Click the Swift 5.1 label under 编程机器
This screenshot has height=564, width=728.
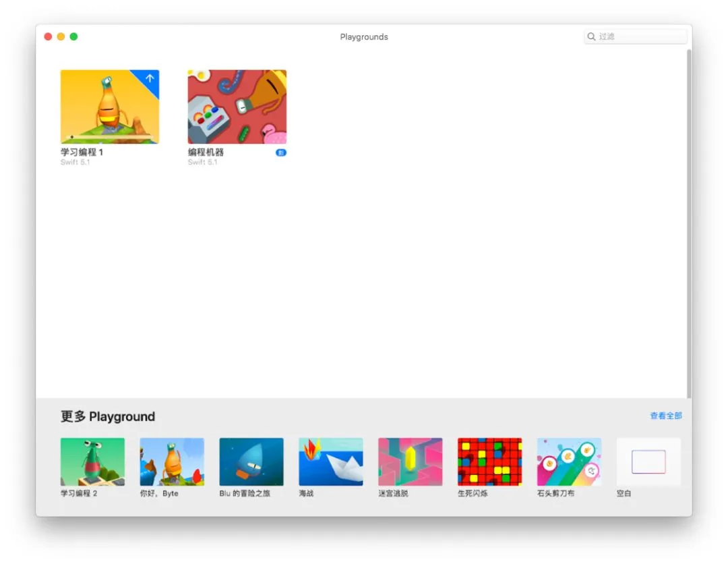[202, 162]
